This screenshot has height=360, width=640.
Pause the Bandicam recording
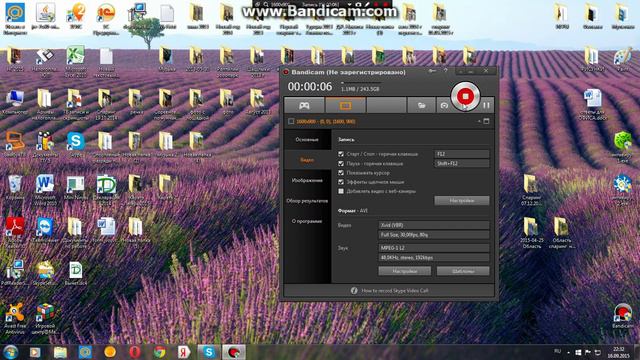coord(486,105)
